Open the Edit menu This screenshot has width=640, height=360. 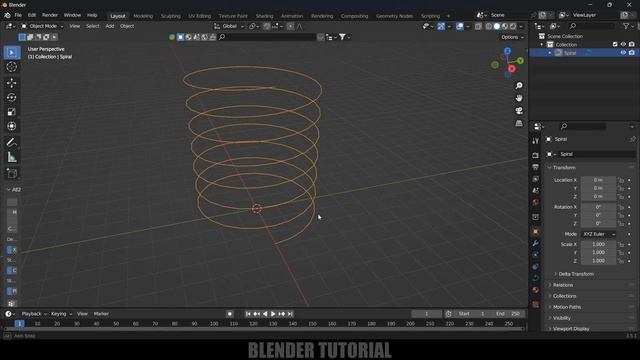pos(32,15)
